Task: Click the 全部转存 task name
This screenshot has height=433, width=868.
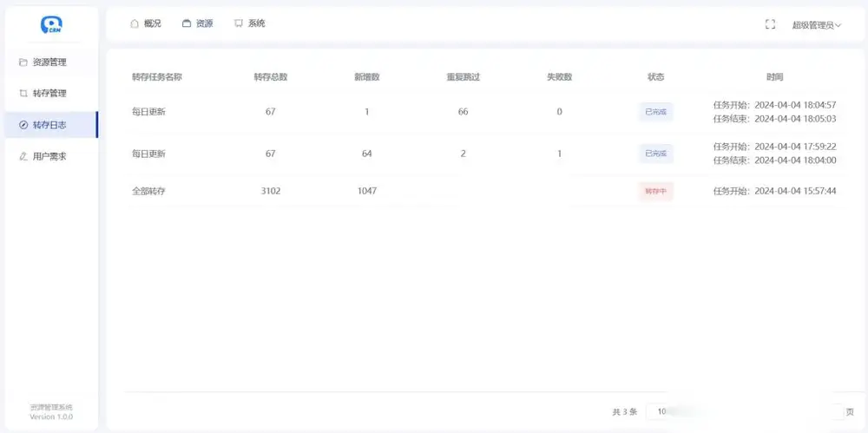Action: tap(148, 192)
